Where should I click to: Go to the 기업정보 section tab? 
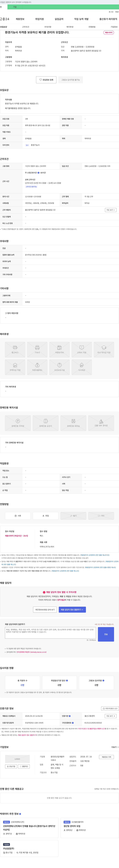[114, 27]
